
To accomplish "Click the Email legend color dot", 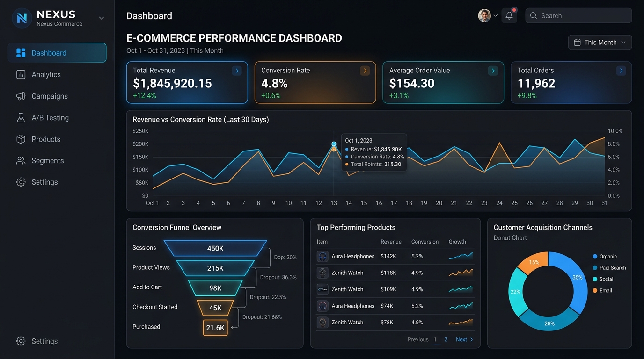I will [595, 290].
